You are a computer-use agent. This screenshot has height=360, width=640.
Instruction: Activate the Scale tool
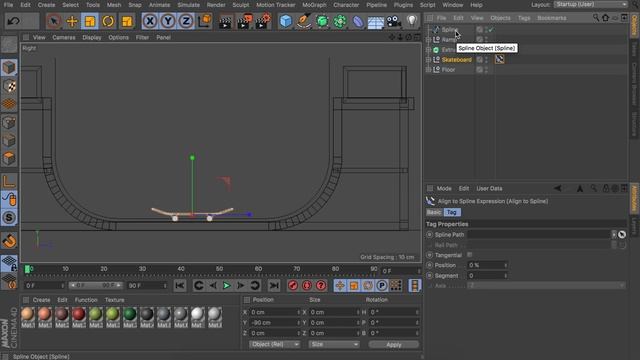click(x=90, y=21)
